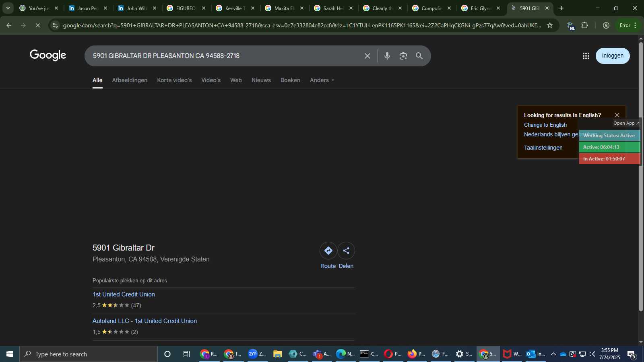The image size is (644, 362).
Task: Open the Chrome extensions puzzle icon
Action: click(x=585, y=25)
